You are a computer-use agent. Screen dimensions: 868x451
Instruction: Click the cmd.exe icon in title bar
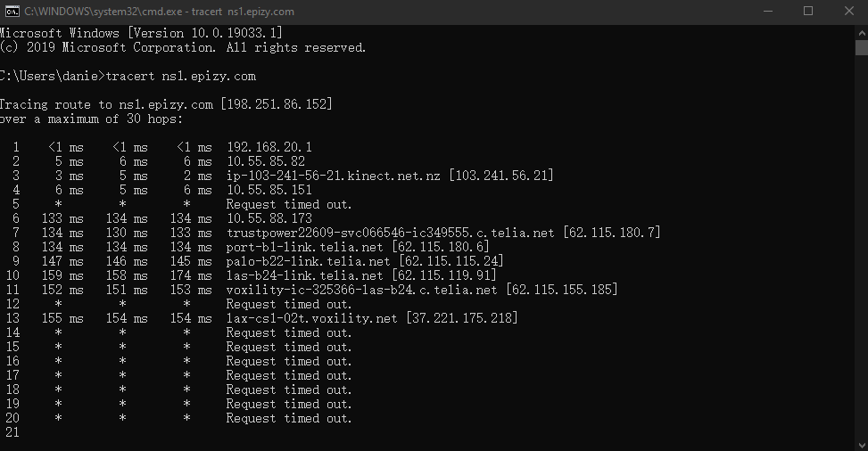coord(12,11)
